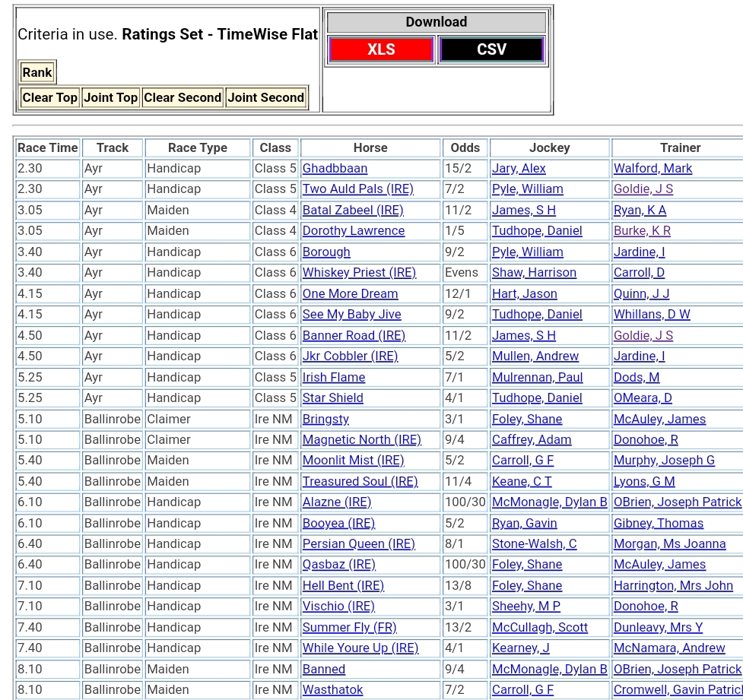Choose the Joint Second filter
Screen dimensions: 743x700
click(x=266, y=97)
